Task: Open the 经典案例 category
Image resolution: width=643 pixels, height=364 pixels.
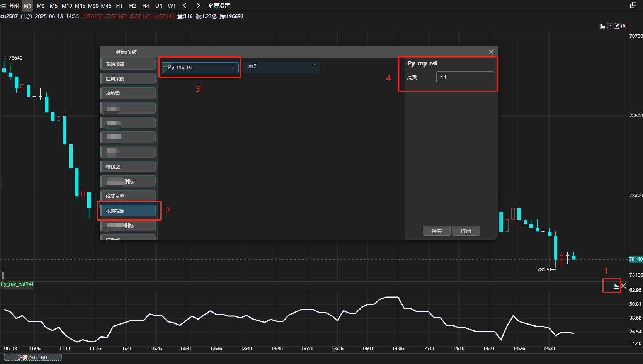Action: (x=128, y=79)
